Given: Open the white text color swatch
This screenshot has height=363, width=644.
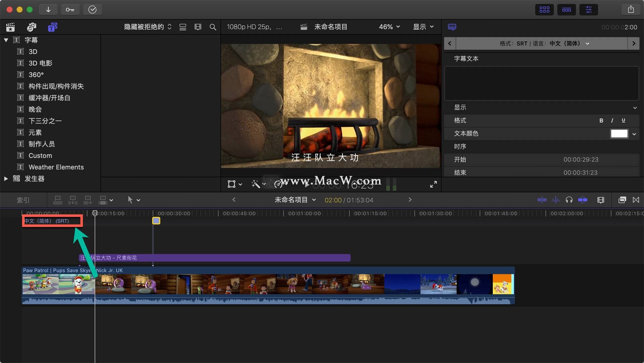Looking at the screenshot, I should pyautogui.click(x=619, y=134).
